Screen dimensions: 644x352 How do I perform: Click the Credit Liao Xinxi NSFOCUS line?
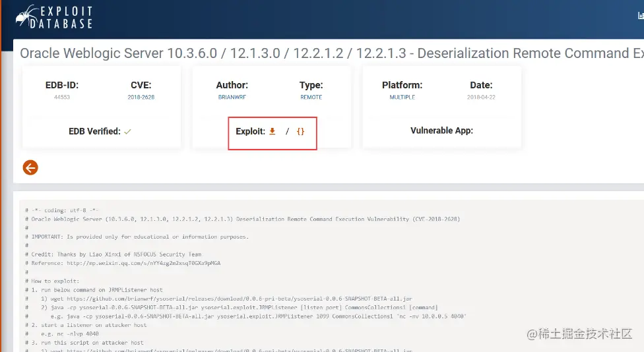(113, 254)
